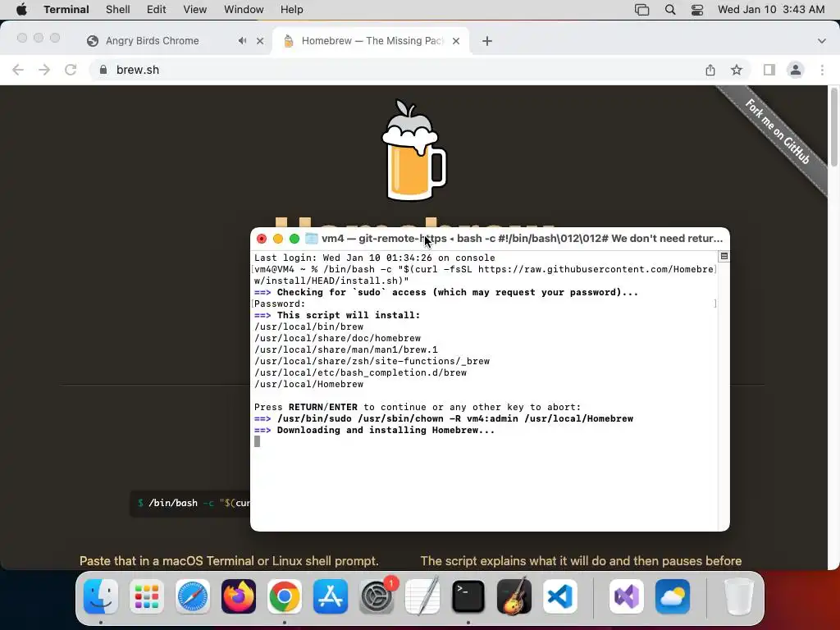
Task: Open Google Chrome from the Dock
Action: click(x=285, y=596)
